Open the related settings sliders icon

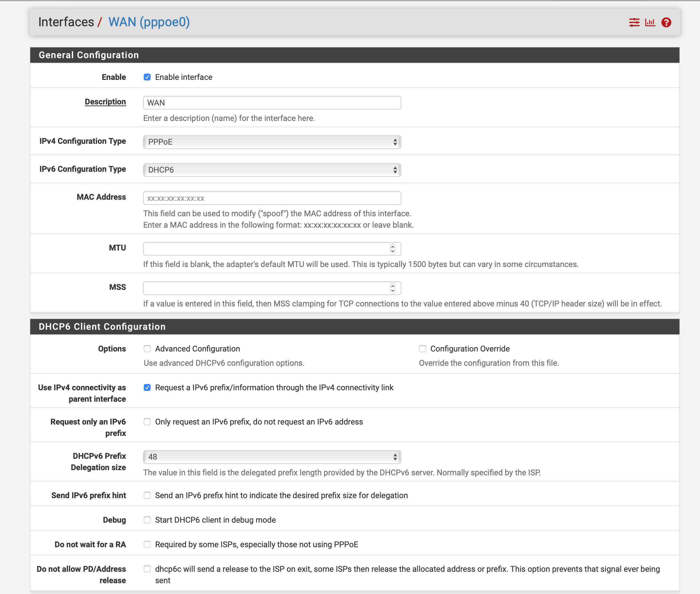[x=634, y=23]
